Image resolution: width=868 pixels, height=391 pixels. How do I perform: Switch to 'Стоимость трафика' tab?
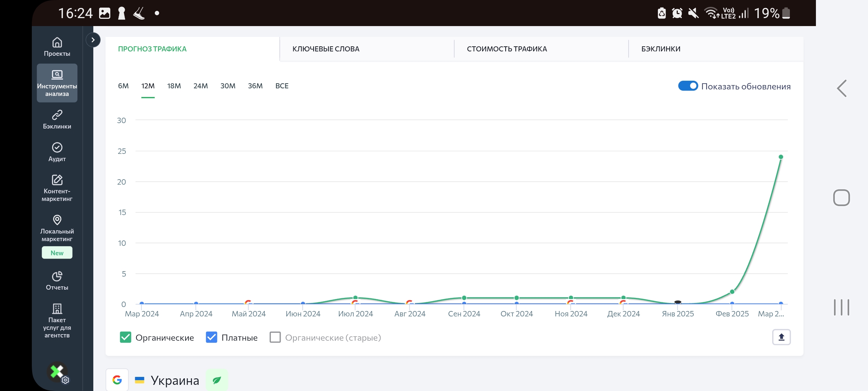tap(507, 49)
